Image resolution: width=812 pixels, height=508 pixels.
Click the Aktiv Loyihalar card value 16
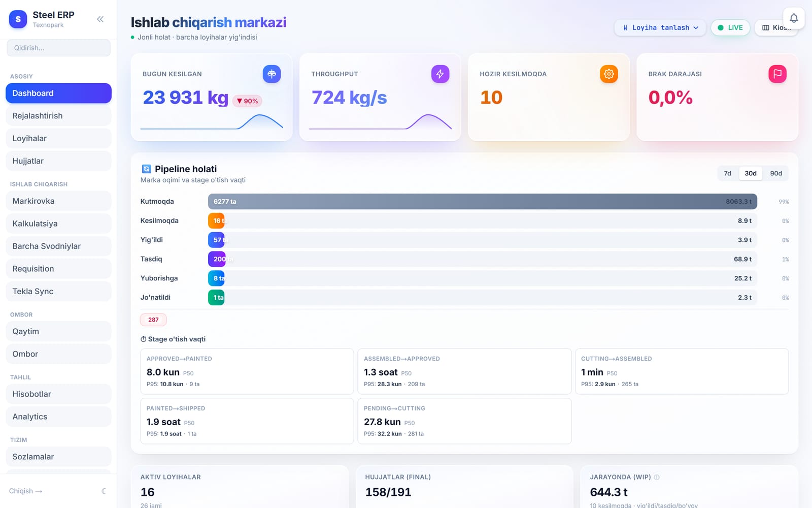148,492
